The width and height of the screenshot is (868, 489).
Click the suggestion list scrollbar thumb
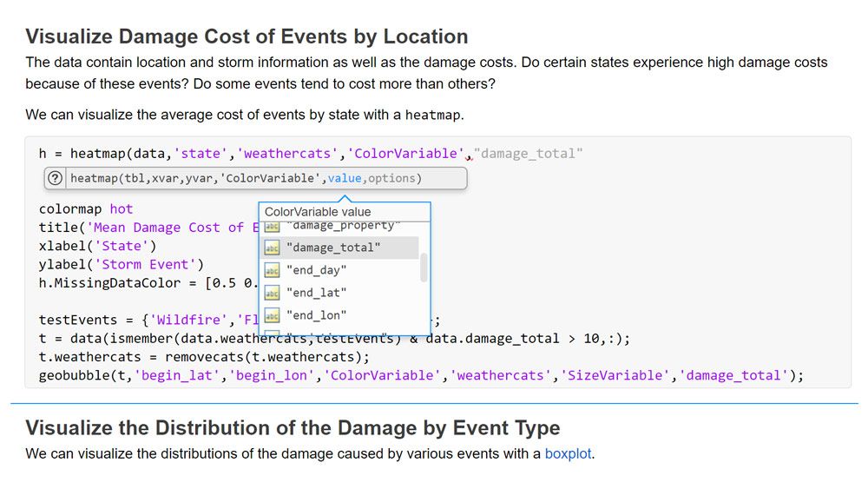[x=424, y=268]
